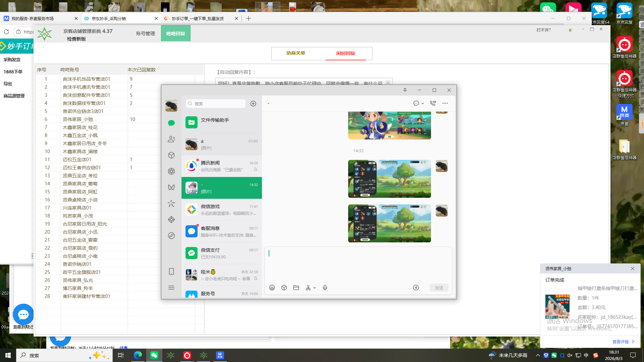This screenshot has height=362, width=644.
Task: Open 采购发货 in the left menu
Action: (12, 60)
